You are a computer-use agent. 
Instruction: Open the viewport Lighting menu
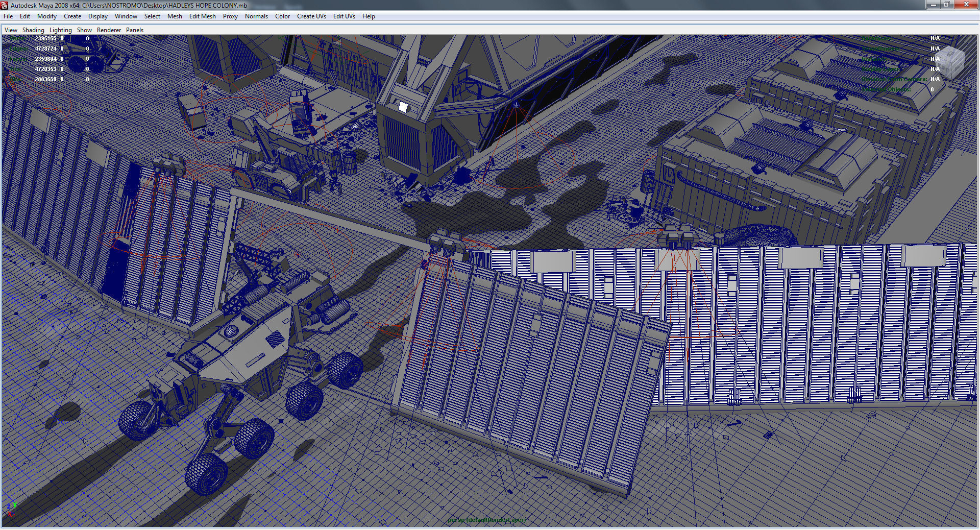click(x=61, y=30)
